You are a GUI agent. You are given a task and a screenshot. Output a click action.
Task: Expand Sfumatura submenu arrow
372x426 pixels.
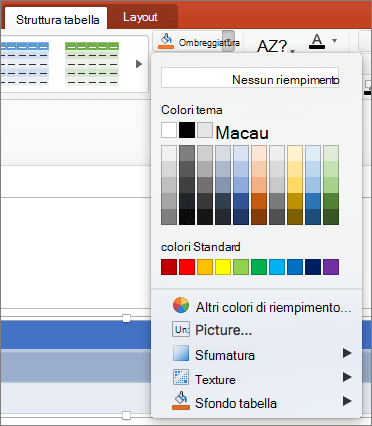tap(347, 353)
